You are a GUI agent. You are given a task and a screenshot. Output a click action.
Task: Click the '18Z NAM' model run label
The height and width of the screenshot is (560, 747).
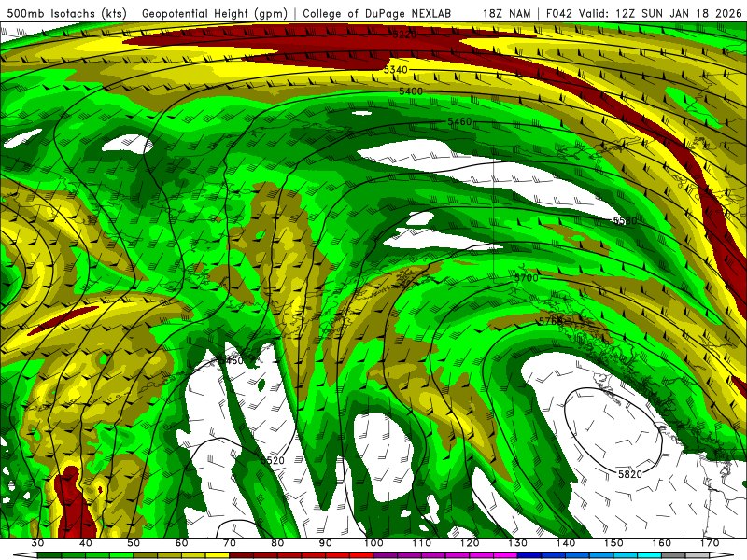[506, 13]
